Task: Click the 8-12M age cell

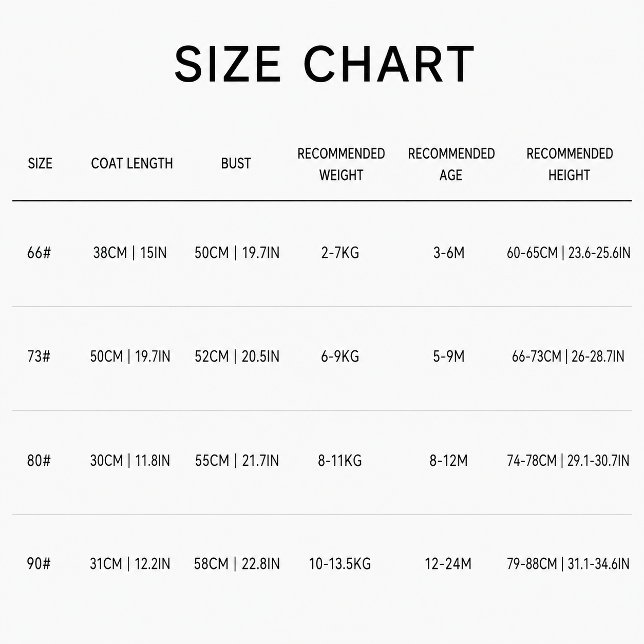Action: pyautogui.click(x=448, y=461)
